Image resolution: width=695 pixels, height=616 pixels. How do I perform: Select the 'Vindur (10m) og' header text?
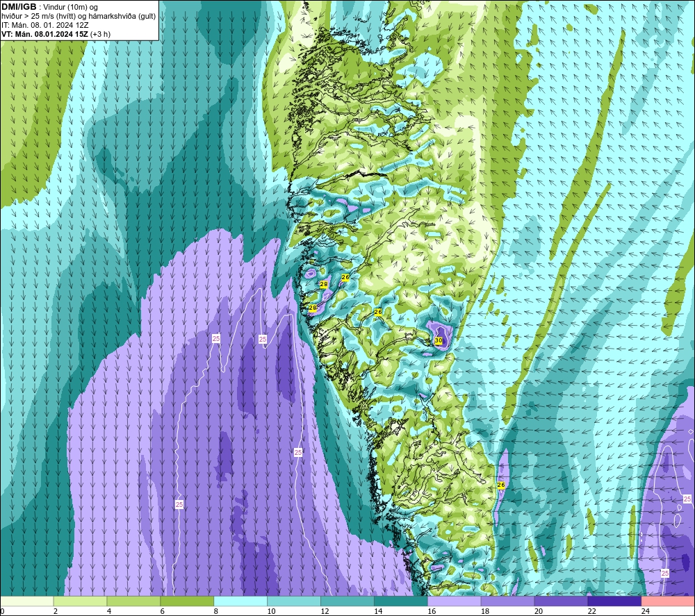(70, 7)
